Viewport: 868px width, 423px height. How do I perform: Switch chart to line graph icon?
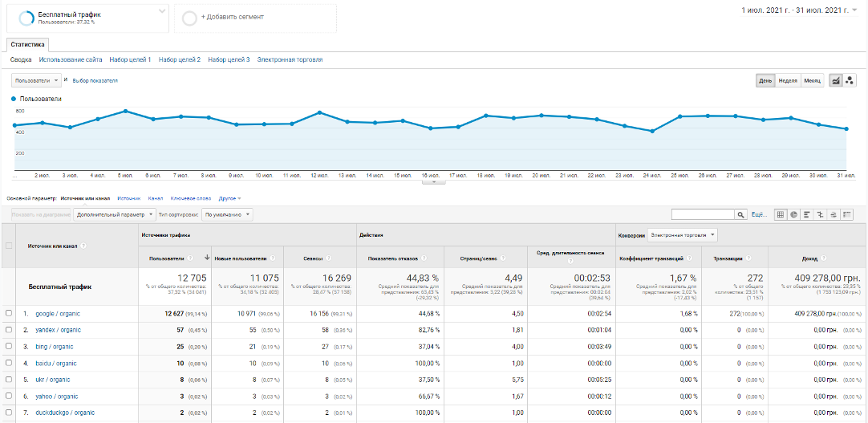tap(835, 81)
